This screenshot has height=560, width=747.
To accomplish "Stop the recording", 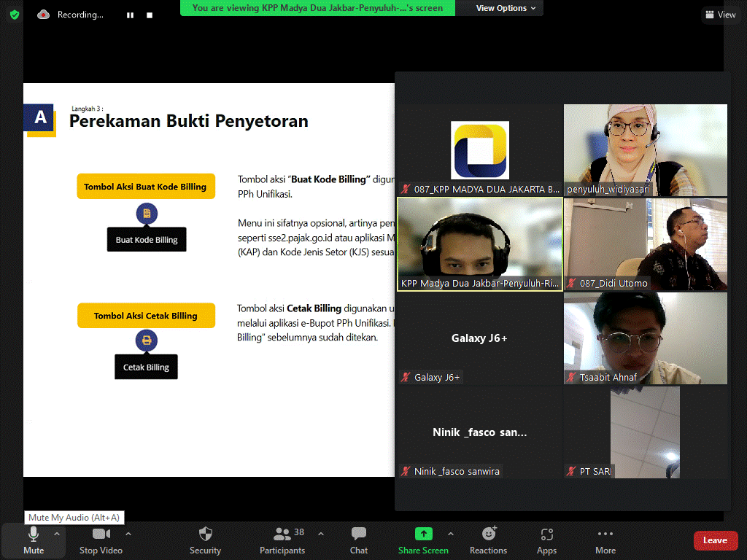I will 150,15.
